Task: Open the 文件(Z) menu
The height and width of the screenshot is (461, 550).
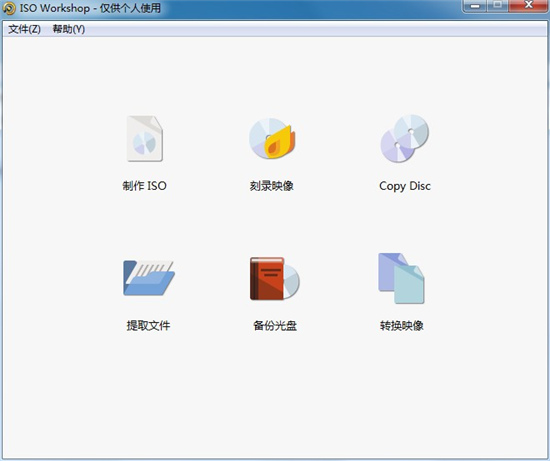Action: point(25,29)
